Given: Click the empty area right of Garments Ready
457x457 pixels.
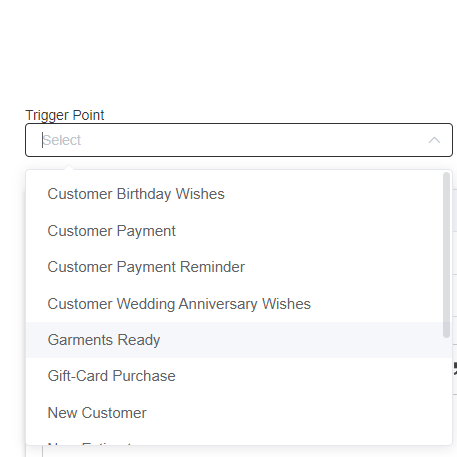Looking at the screenshot, I should click(300, 340).
